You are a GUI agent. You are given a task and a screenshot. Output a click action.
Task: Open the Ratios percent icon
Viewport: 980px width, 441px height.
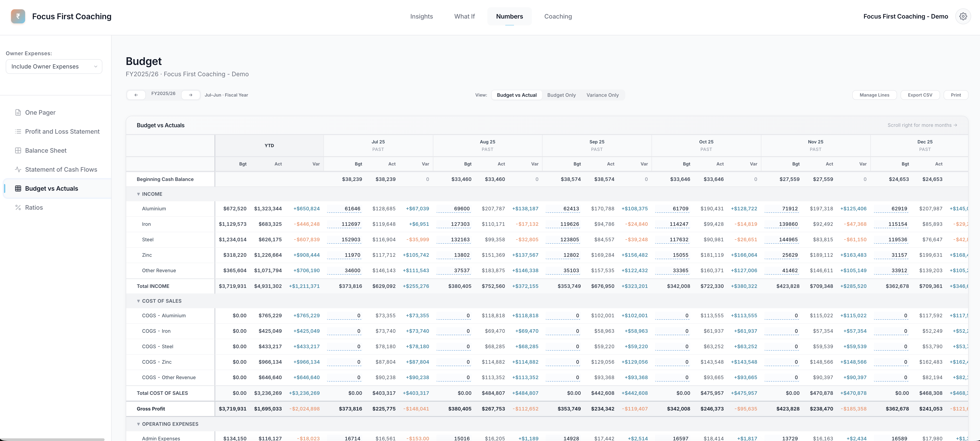point(18,207)
